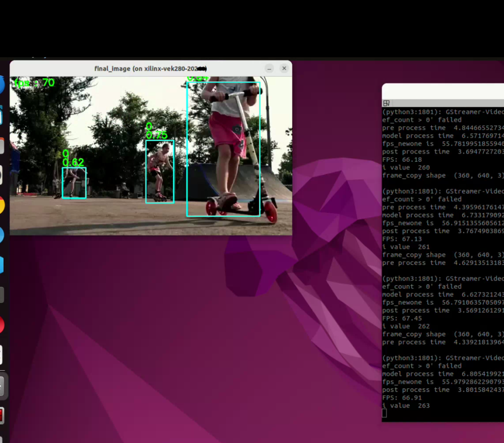Minimize the final_image window

[269, 68]
